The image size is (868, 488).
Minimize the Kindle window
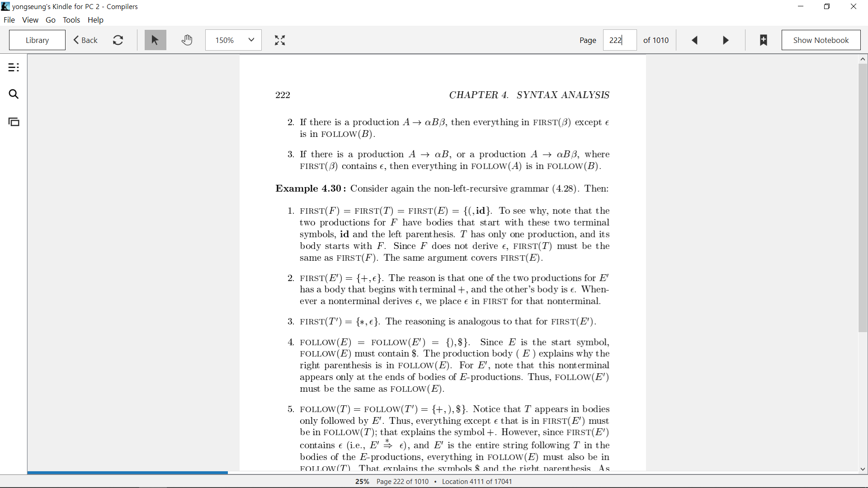point(801,6)
